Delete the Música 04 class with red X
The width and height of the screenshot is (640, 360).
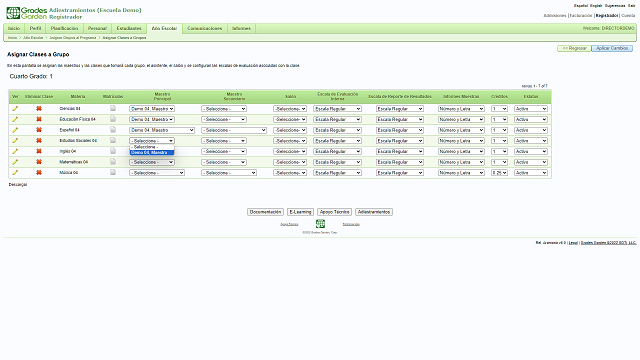click(39, 173)
